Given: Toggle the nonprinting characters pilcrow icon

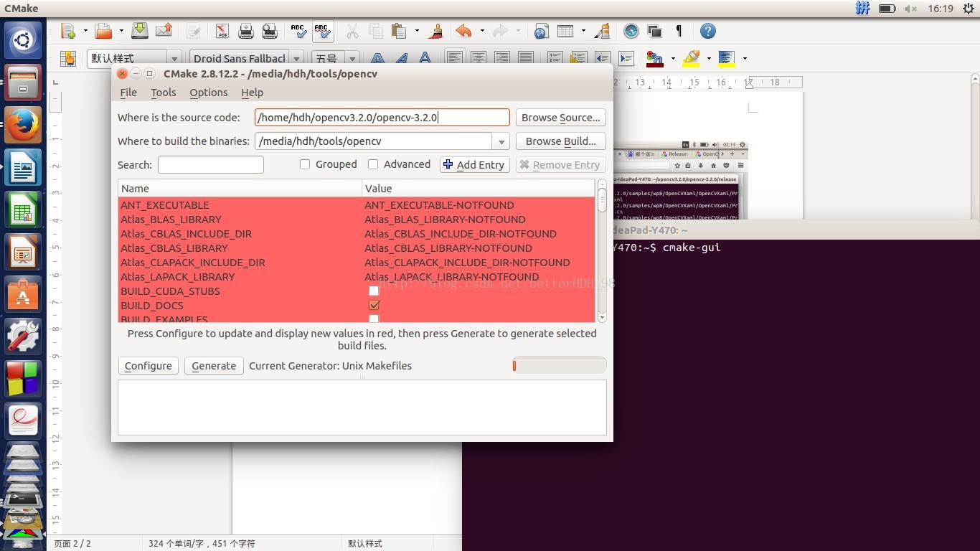Looking at the screenshot, I should (x=679, y=31).
